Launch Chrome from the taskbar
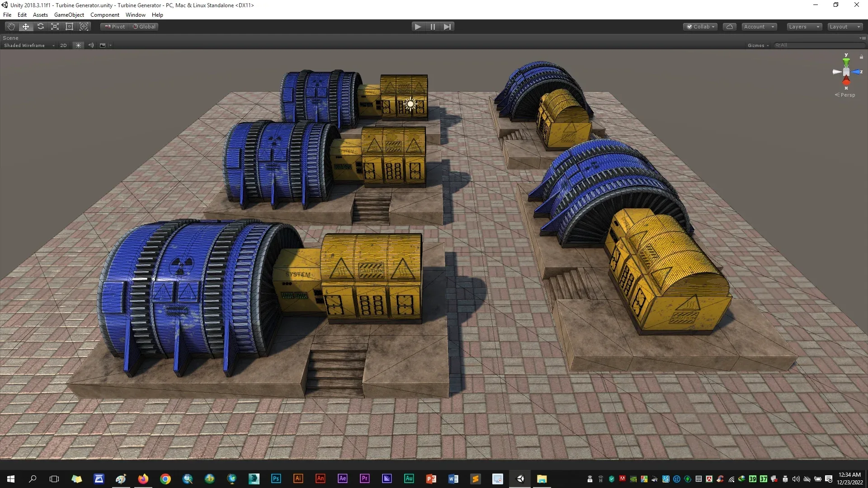 pos(165,479)
